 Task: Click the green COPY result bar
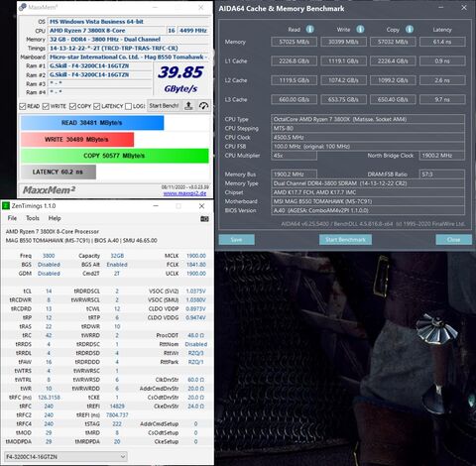click(115, 156)
